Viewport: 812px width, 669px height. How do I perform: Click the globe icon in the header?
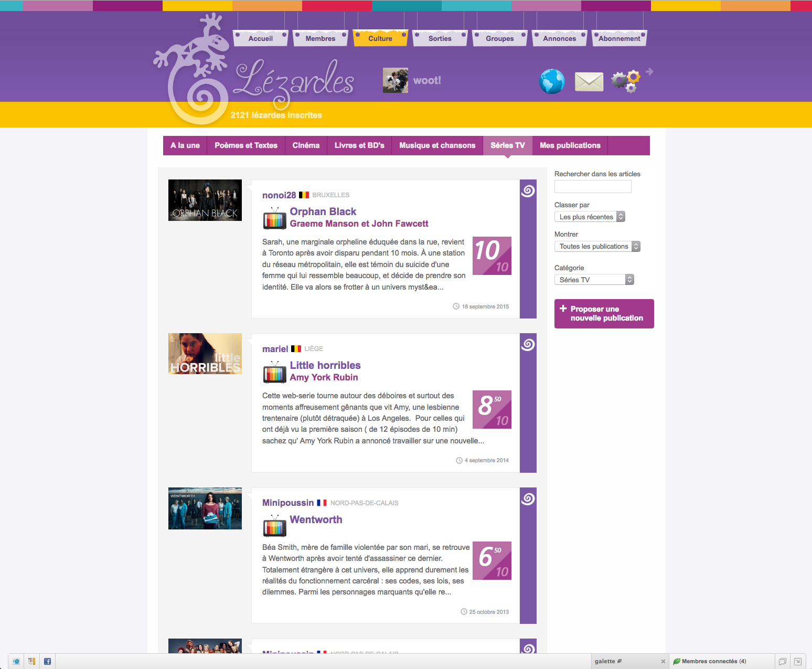click(552, 81)
